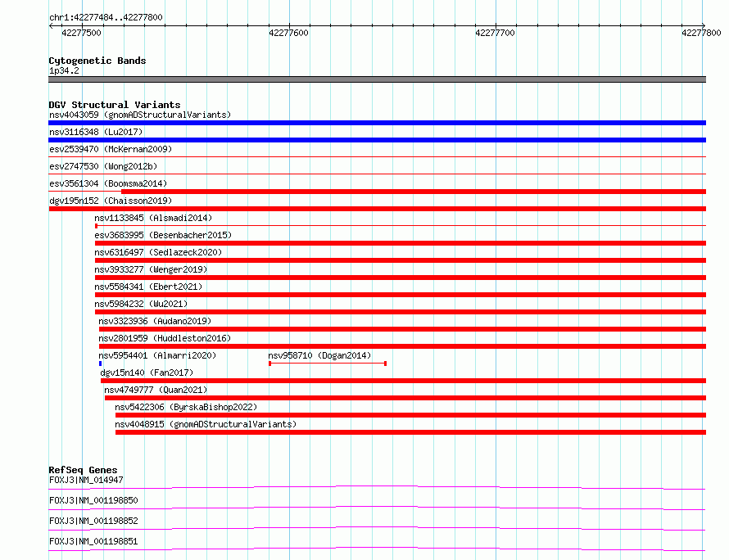Click the red bar under nsv5584341 (Ebert2021)
The height and width of the screenshot is (560, 729).
(x=401, y=295)
